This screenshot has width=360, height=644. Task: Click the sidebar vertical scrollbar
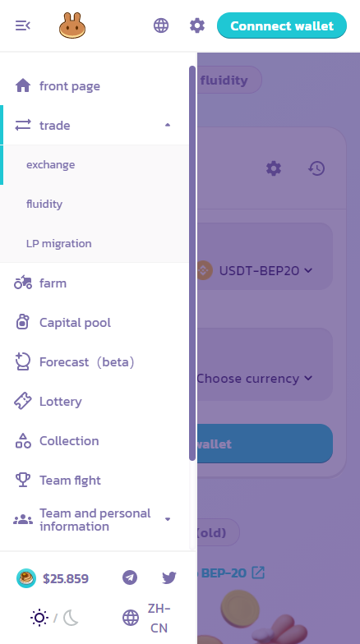pyautogui.click(x=192, y=263)
